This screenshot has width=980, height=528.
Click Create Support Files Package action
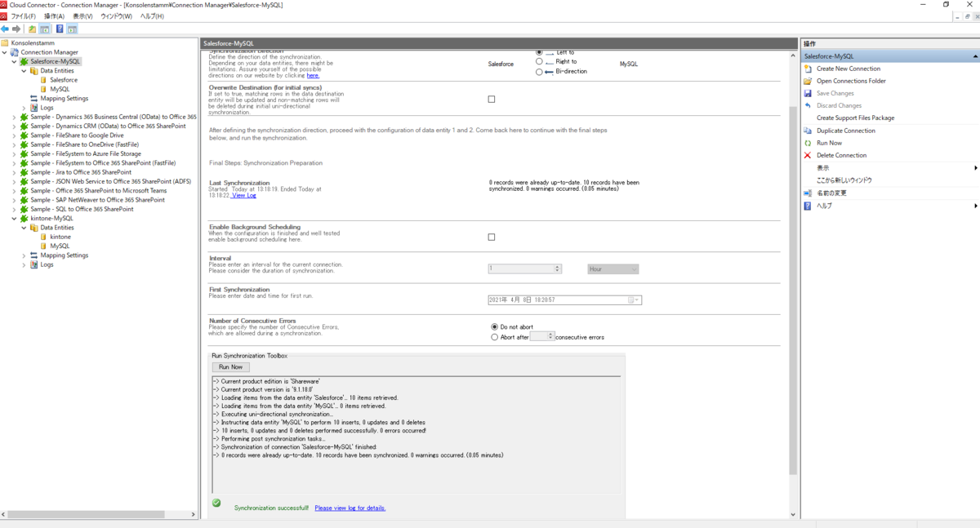(855, 118)
